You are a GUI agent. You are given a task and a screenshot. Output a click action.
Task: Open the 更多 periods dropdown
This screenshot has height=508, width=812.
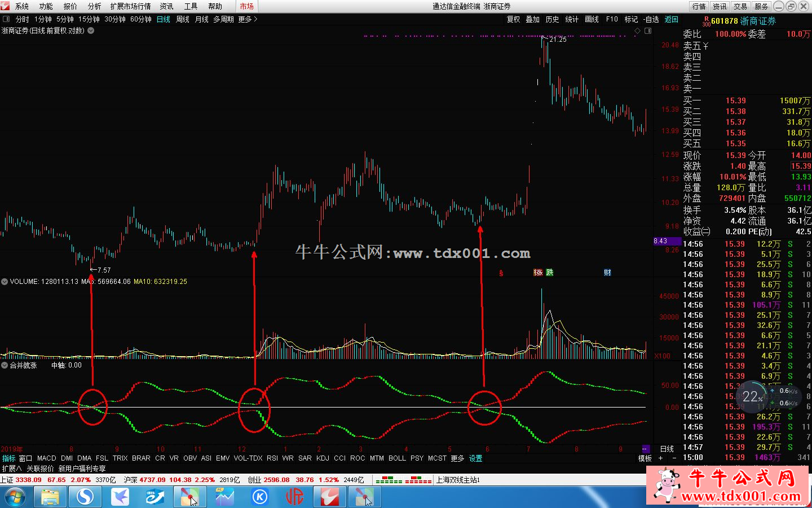(x=248, y=19)
